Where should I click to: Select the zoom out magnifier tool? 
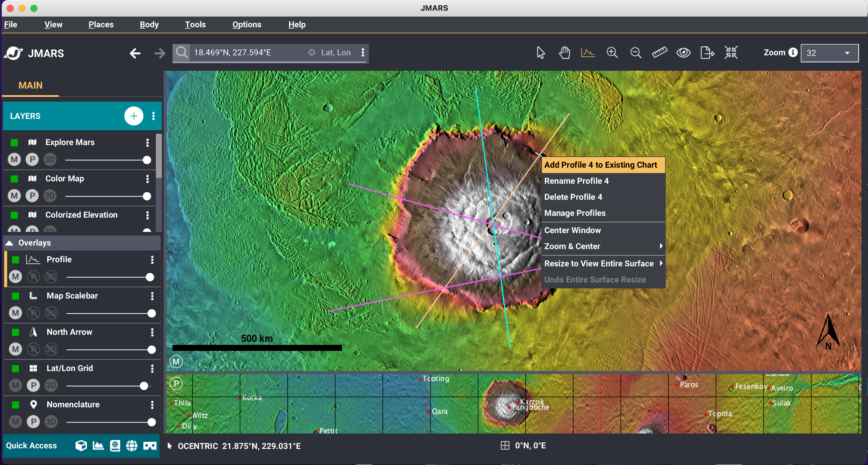pyautogui.click(x=636, y=53)
